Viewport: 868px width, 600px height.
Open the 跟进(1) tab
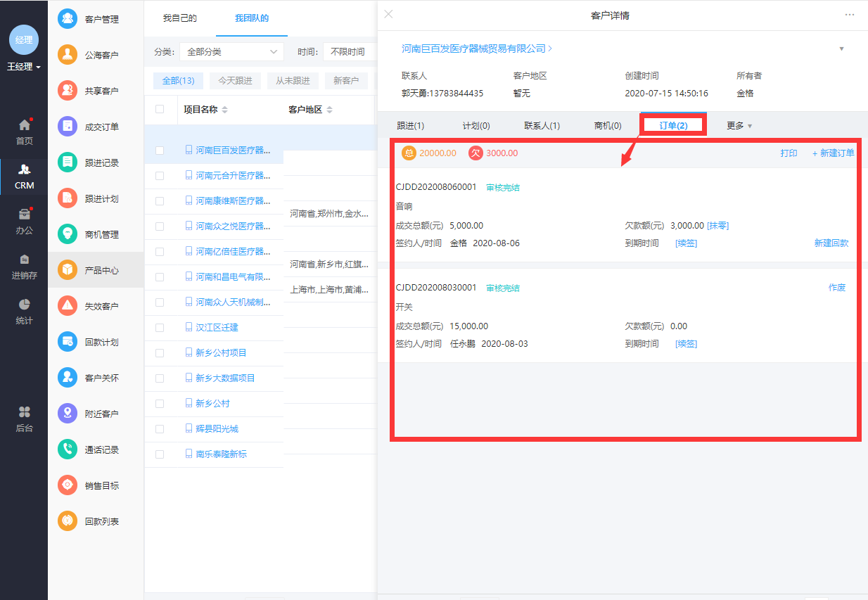(x=411, y=126)
